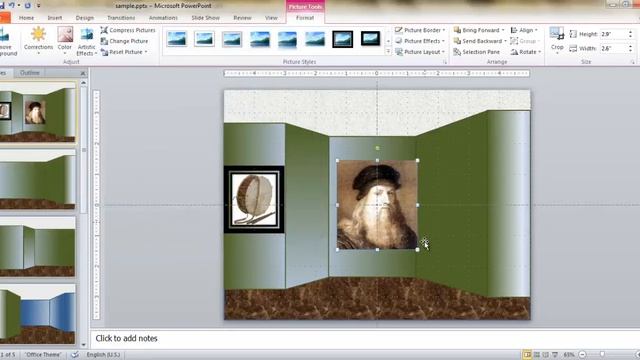Open the Picture Border dropdown

pyautogui.click(x=420, y=30)
